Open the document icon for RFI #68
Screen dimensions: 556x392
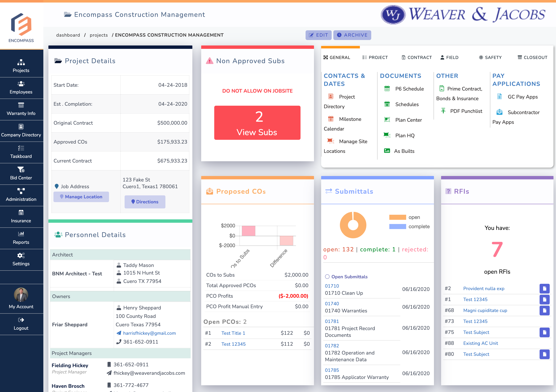click(x=544, y=310)
